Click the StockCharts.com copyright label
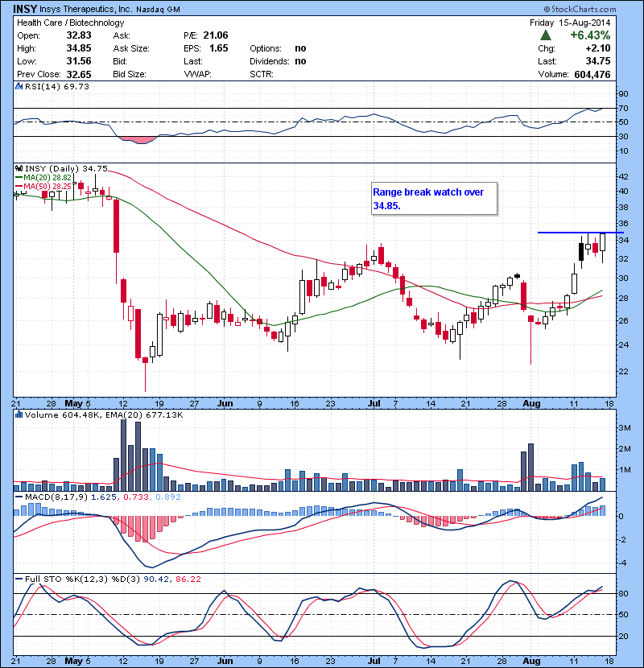 click(580, 9)
